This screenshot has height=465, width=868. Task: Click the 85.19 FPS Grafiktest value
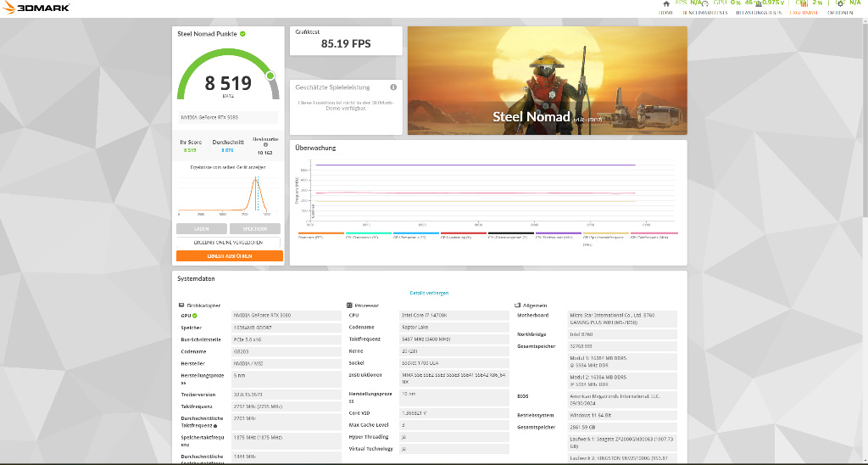(346, 44)
